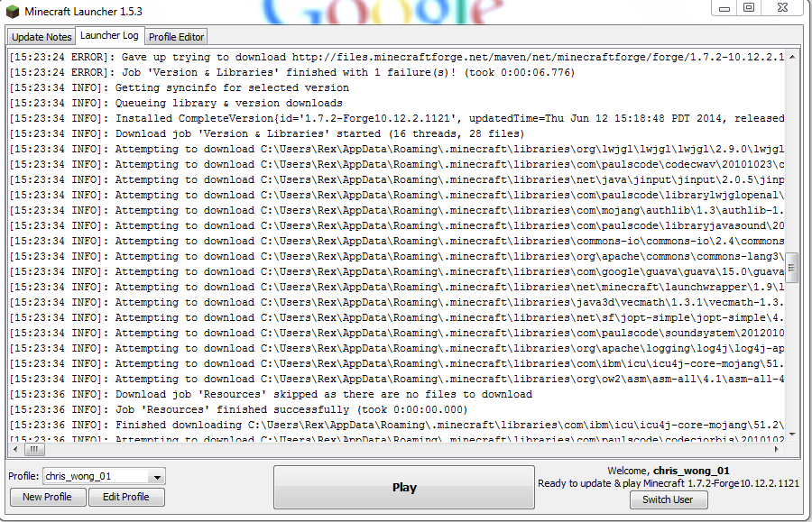812x522 pixels.
Task: Click log line "Download job 'Resources' skipped"
Action: coord(271,395)
